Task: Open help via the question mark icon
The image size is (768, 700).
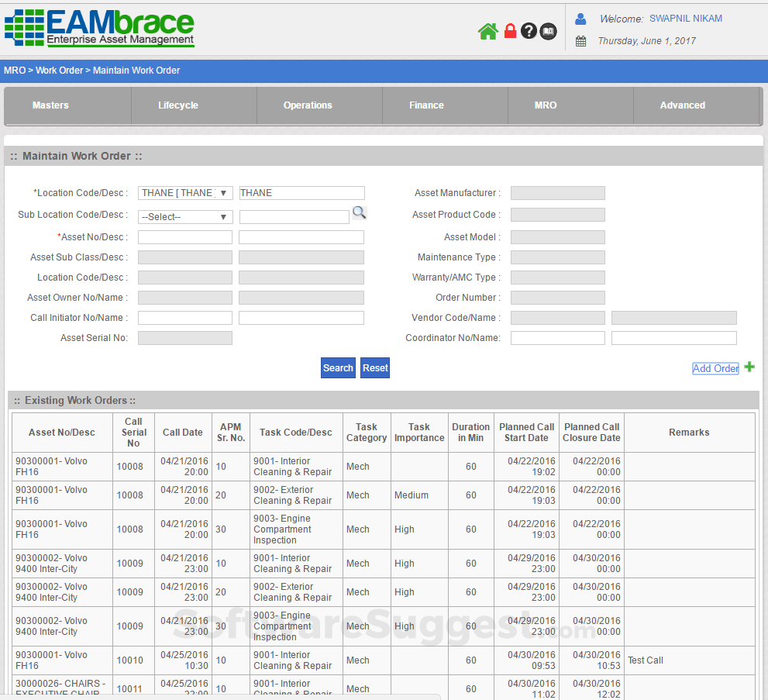Action: click(x=529, y=31)
